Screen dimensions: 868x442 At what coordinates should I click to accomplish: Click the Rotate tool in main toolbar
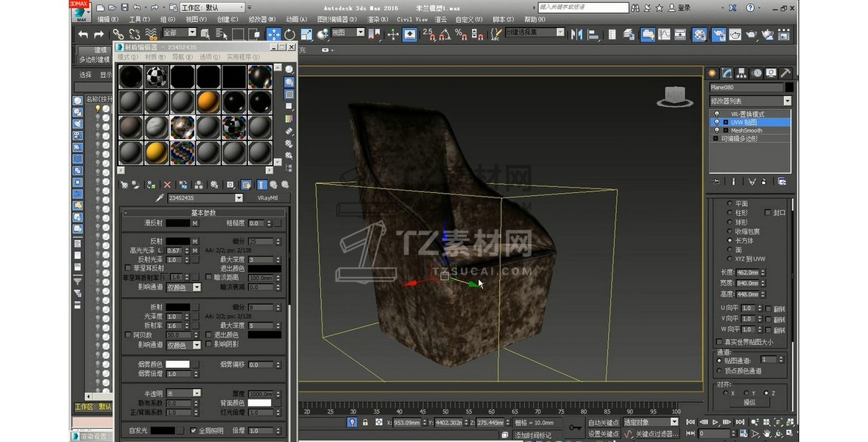289,35
